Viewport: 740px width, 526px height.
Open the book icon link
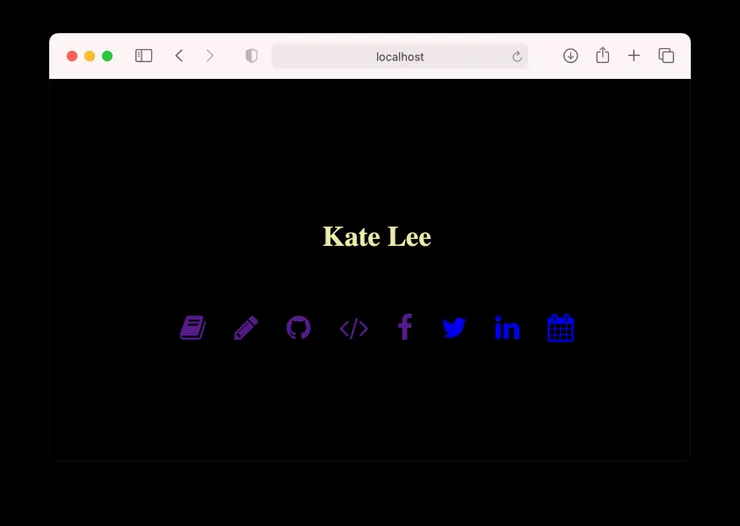pos(193,327)
